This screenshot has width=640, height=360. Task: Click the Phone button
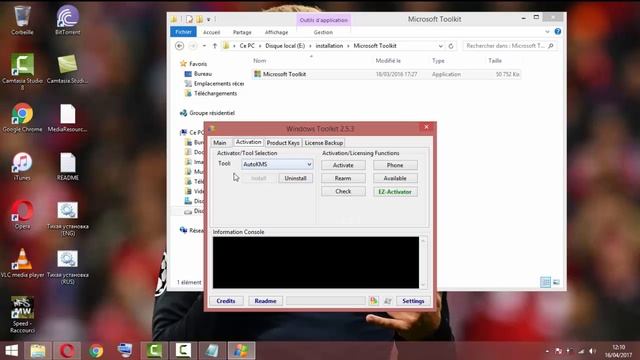pos(395,165)
